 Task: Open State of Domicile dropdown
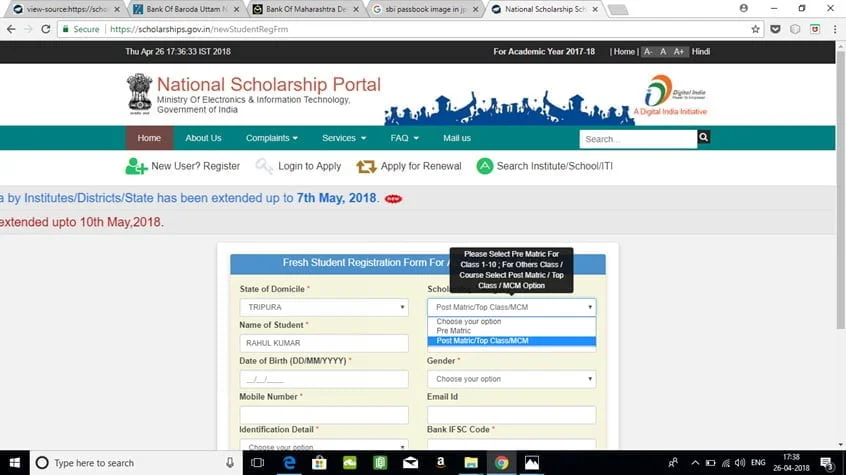324,307
